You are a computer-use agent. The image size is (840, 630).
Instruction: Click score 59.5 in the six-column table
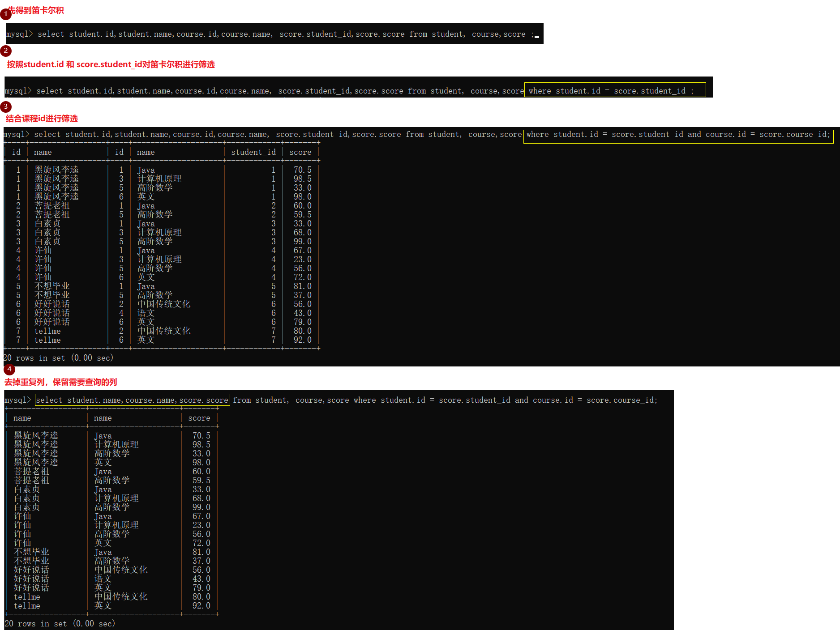[303, 214]
